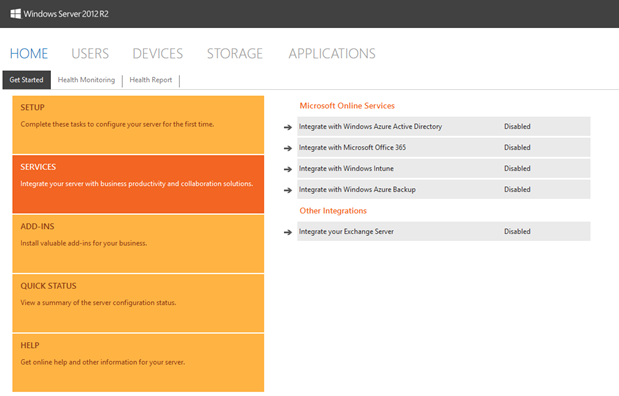Go to the DEVICES section
Image resolution: width=619 pixels, height=396 pixels.
pyautogui.click(x=158, y=54)
